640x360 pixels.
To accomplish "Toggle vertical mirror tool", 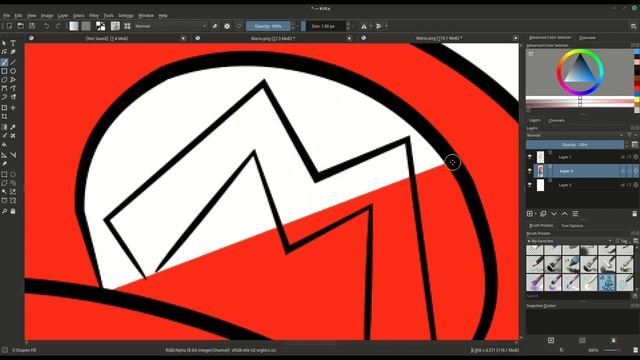I will (379, 26).
